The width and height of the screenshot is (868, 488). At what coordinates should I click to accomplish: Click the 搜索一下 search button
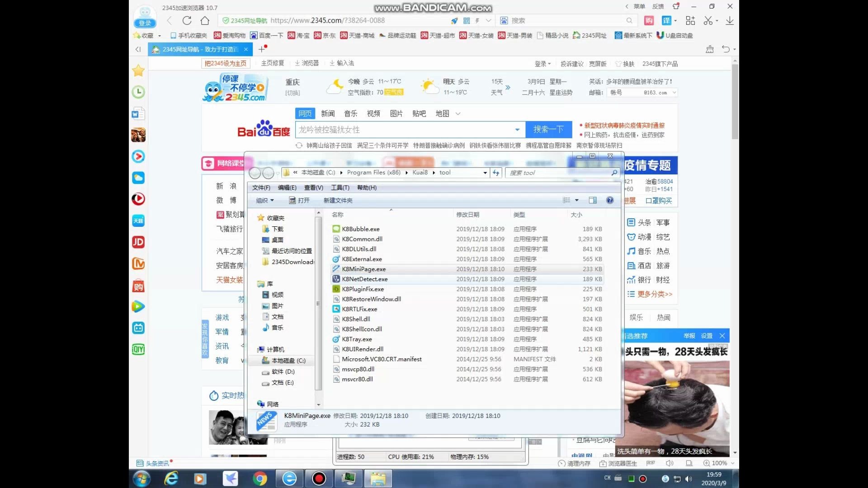(548, 130)
